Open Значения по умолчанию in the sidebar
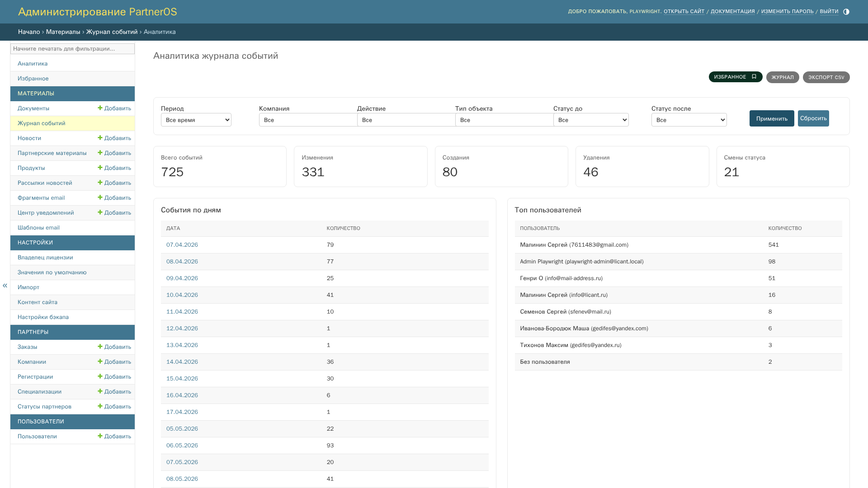Viewport: 868px width, 488px height. 52,272
